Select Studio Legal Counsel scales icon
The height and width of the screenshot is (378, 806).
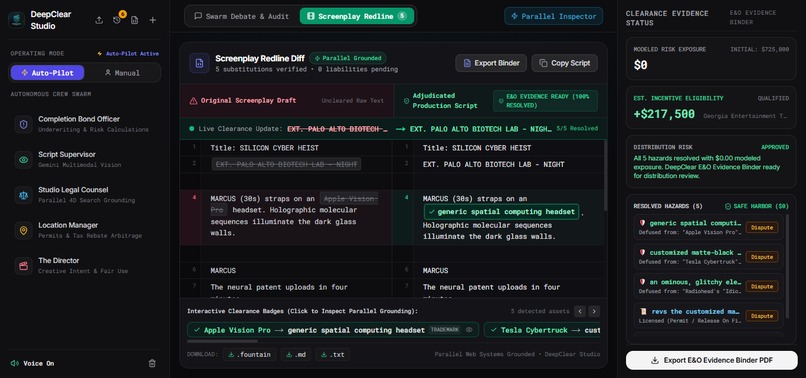point(24,195)
